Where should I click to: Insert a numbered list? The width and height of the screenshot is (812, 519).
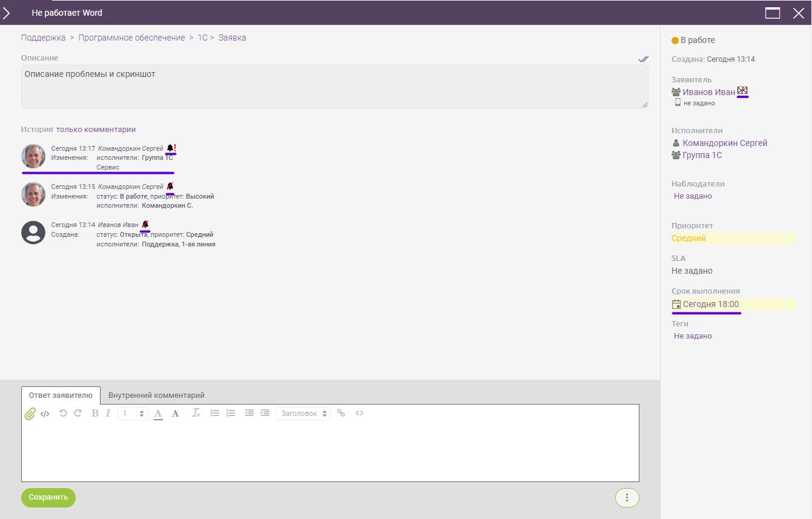231,413
